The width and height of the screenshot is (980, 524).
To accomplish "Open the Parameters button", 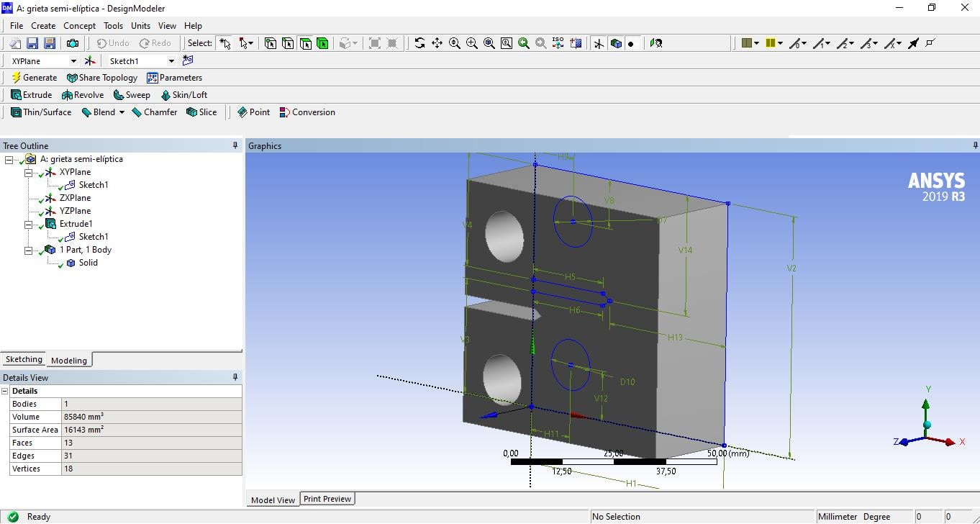I will (x=174, y=78).
